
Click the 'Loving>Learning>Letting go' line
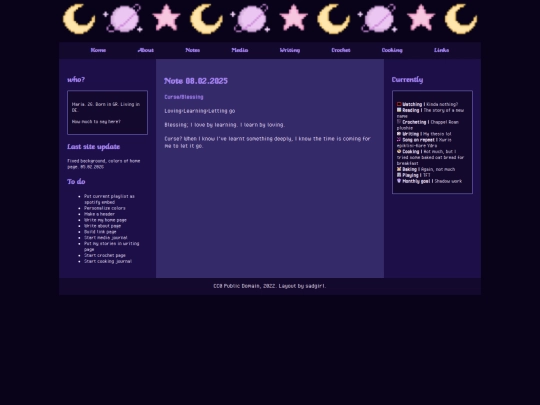[x=200, y=111]
